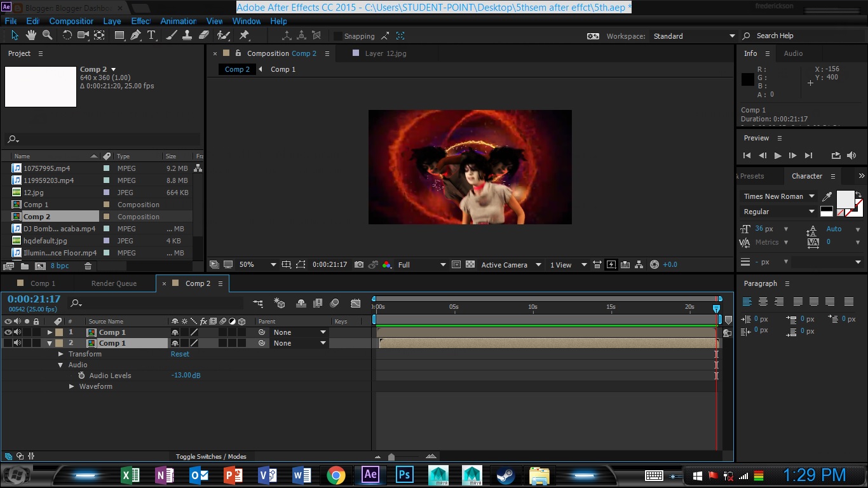Image resolution: width=868 pixels, height=488 pixels.
Task: Click the trash icon in Project panel
Action: coord(88,266)
